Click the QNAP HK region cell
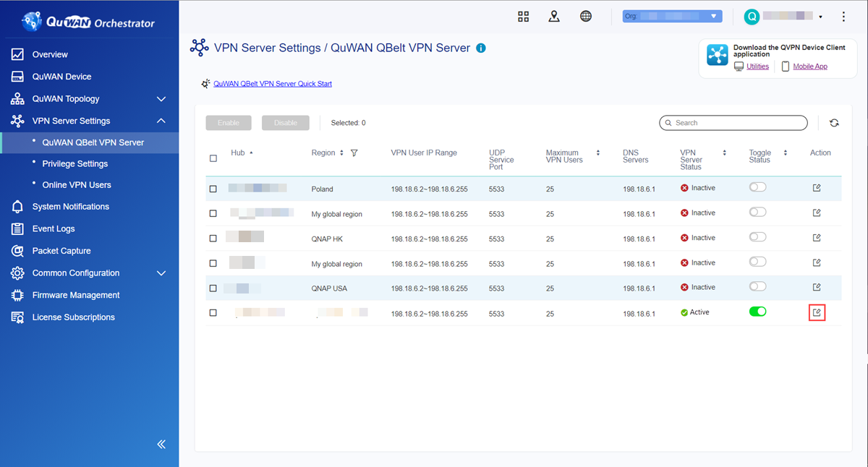Screen dimensions: 868x467 [x=326, y=239]
